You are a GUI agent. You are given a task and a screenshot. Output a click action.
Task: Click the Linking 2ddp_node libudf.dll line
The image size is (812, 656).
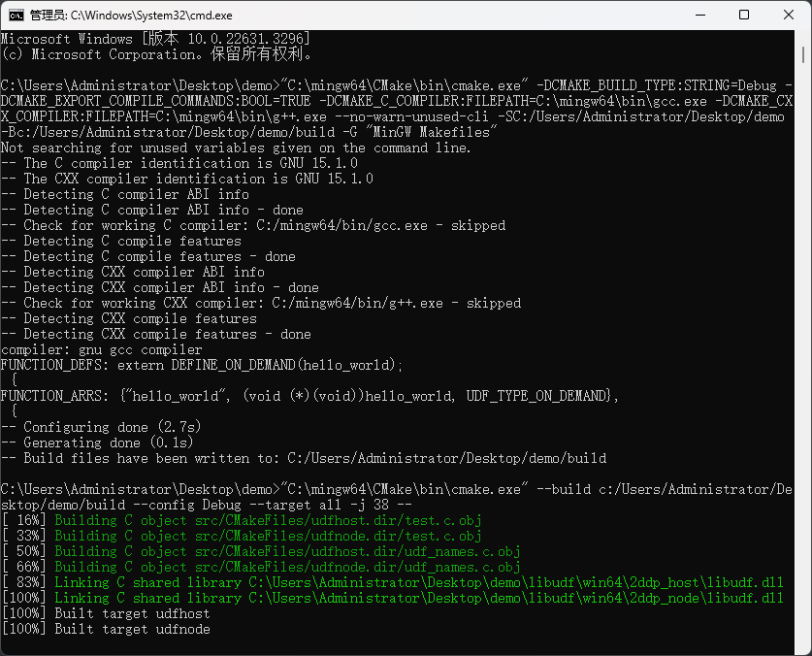tap(393, 598)
